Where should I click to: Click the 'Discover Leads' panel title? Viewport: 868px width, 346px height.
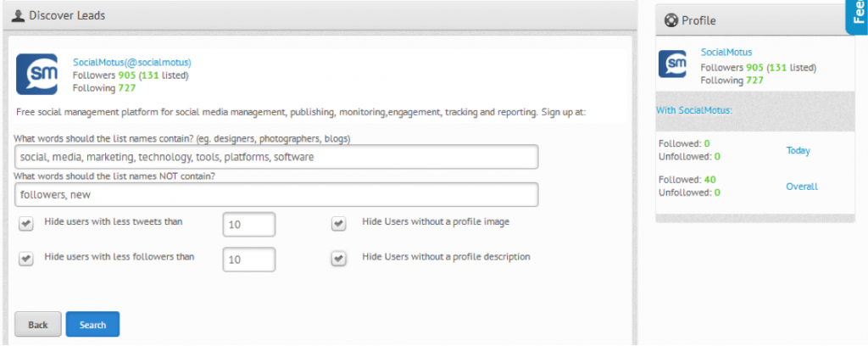pos(67,15)
